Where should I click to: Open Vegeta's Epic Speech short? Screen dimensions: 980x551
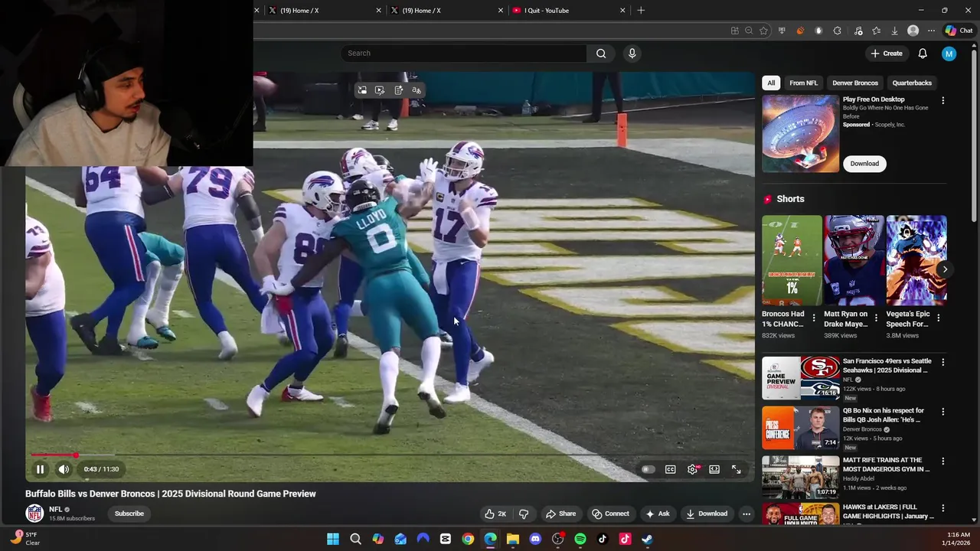(916, 260)
